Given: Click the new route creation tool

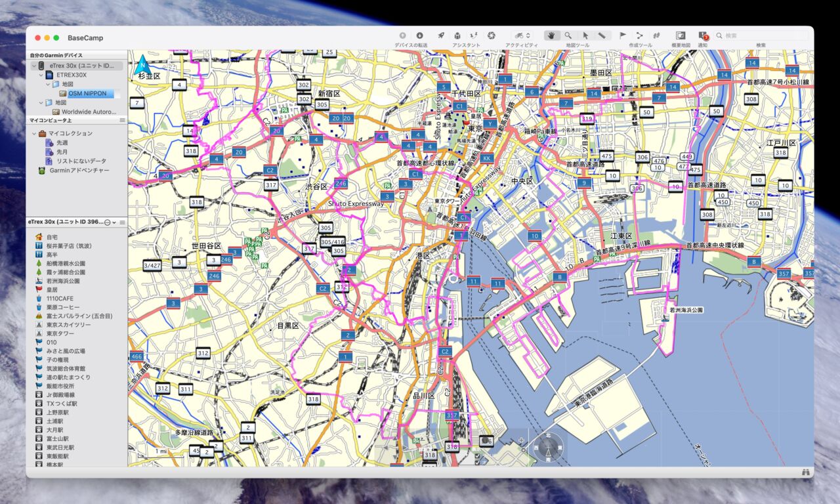Looking at the screenshot, I should click(639, 35).
